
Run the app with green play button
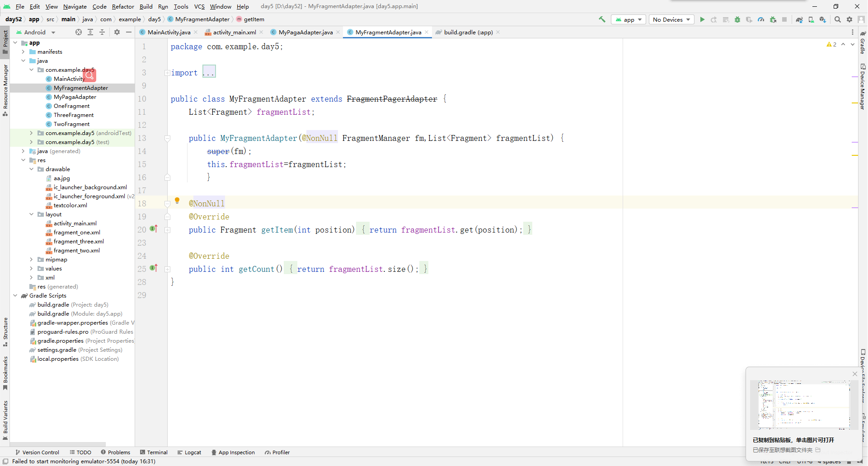point(702,19)
